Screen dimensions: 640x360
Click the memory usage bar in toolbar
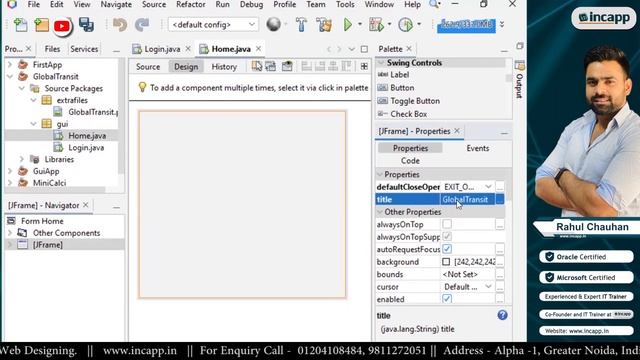point(466,25)
